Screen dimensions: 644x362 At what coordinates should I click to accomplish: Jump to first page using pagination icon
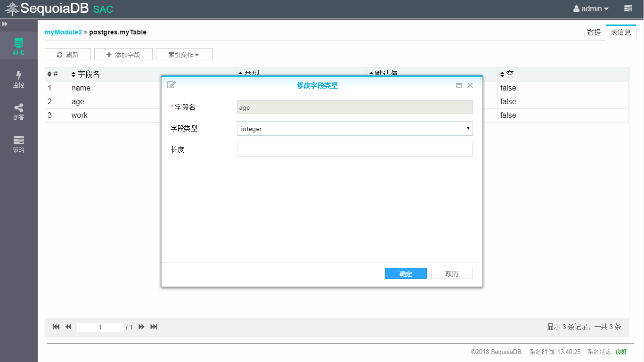pyautogui.click(x=56, y=327)
